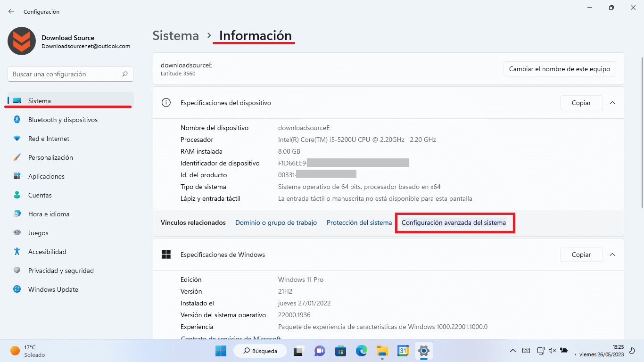644x362 pixels.
Task: Click the settings page vertical scrollbar
Action: point(641,132)
